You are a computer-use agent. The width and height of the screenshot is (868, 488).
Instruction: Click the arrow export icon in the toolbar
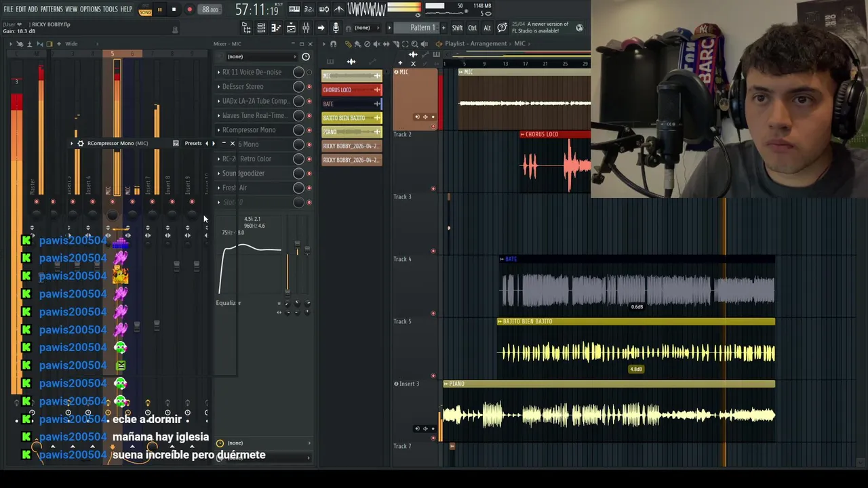pyautogui.click(x=321, y=28)
